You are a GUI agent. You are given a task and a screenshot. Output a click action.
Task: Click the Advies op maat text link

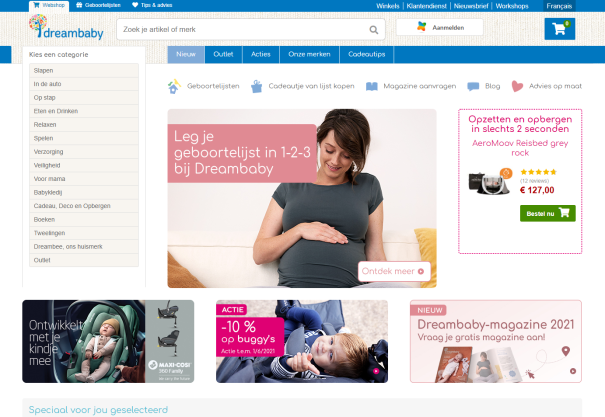click(555, 86)
